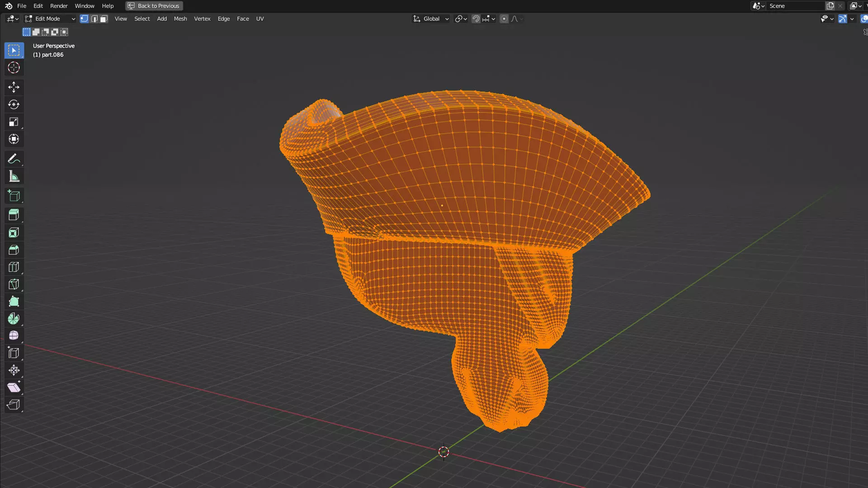
Task: Open the Render menu
Action: (x=59, y=6)
